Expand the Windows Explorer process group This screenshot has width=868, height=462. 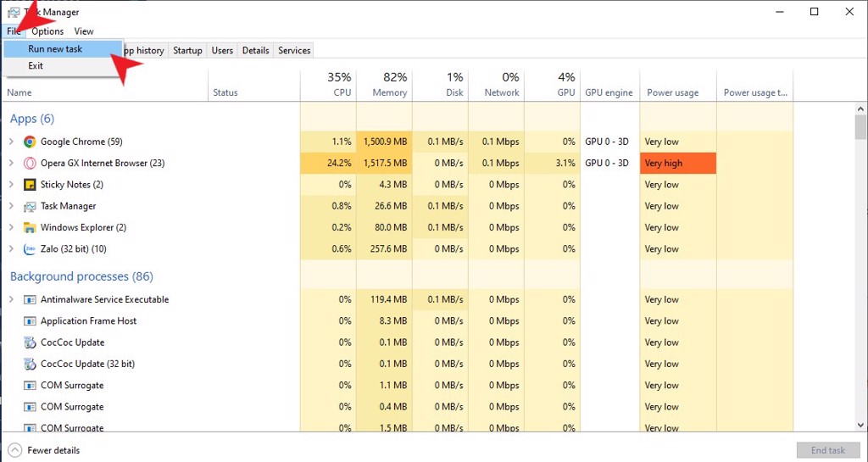(11, 227)
